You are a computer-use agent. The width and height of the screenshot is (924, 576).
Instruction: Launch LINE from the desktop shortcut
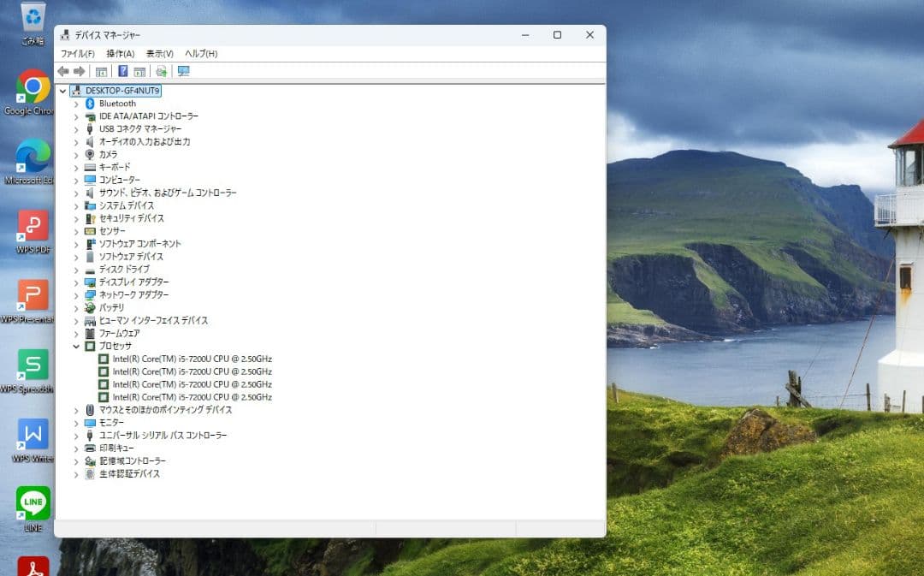(x=32, y=504)
